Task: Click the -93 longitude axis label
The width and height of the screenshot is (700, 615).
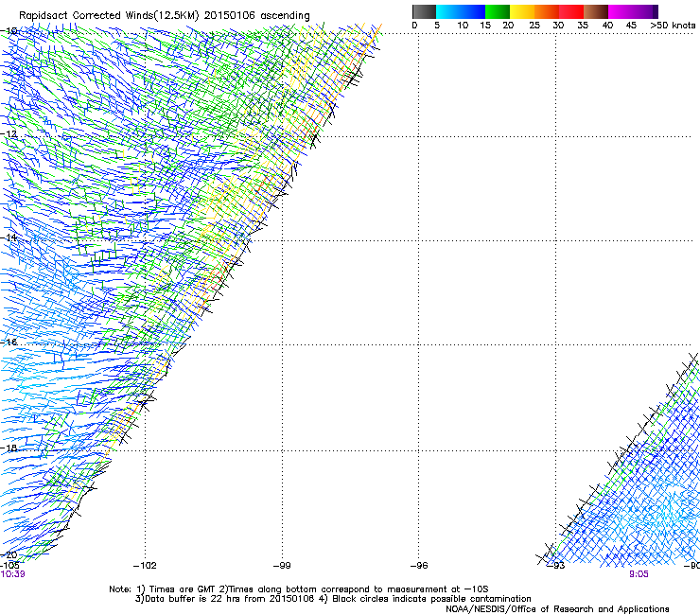Action: click(x=556, y=566)
